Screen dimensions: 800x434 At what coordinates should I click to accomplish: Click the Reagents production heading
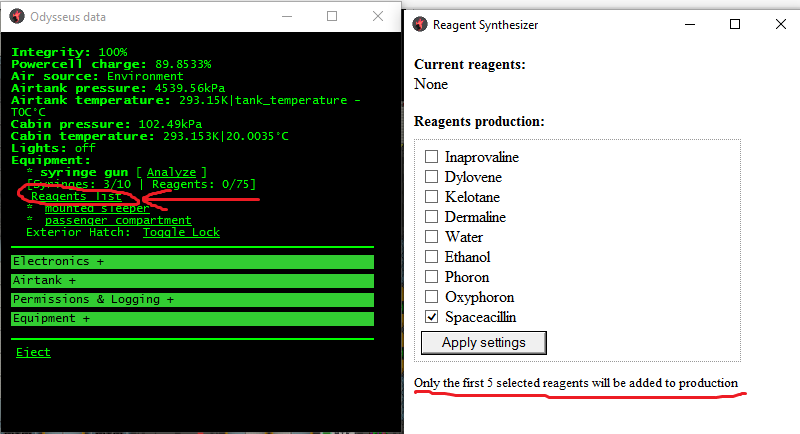click(x=479, y=122)
